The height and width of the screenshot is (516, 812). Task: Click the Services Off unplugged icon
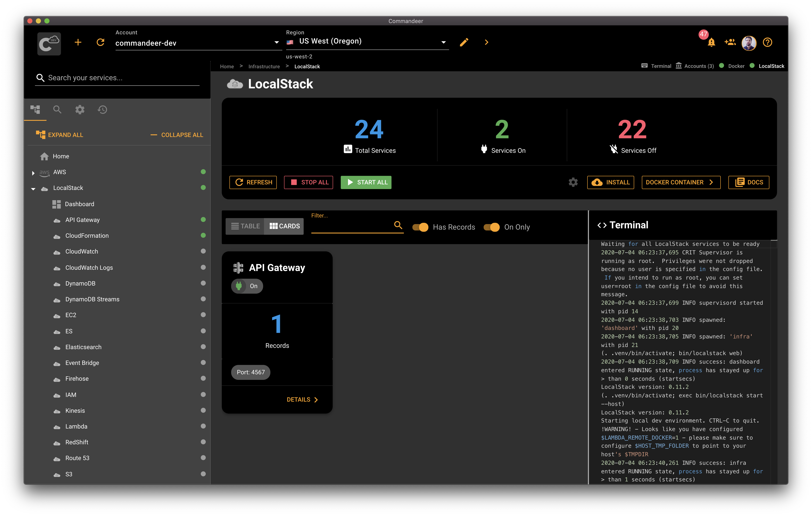614,149
